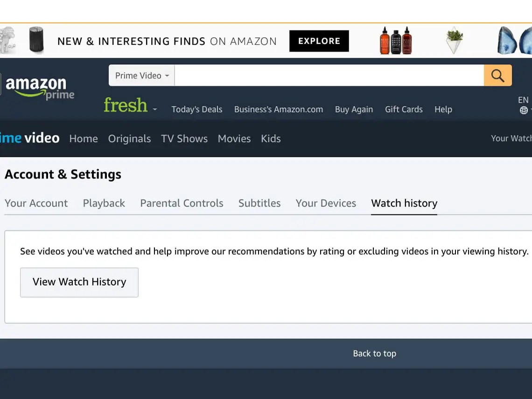
Task: Open Your Watchlist link
Action: click(x=511, y=138)
